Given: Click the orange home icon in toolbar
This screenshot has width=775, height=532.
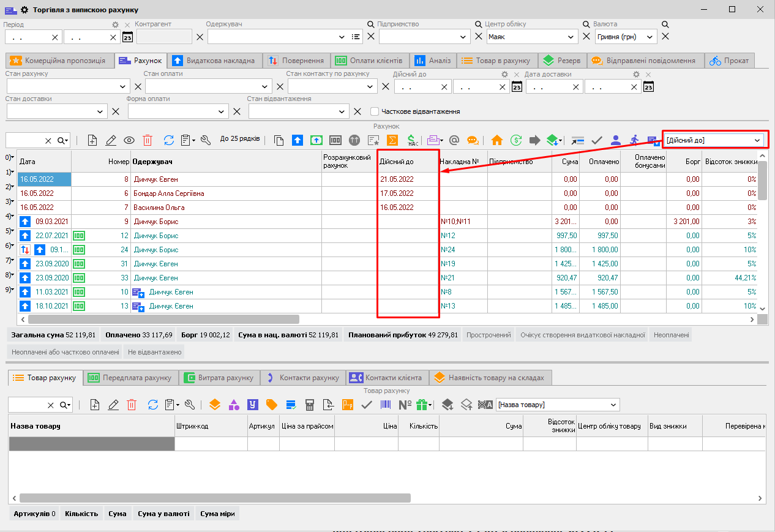Looking at the screenshot, I should 496,140.
